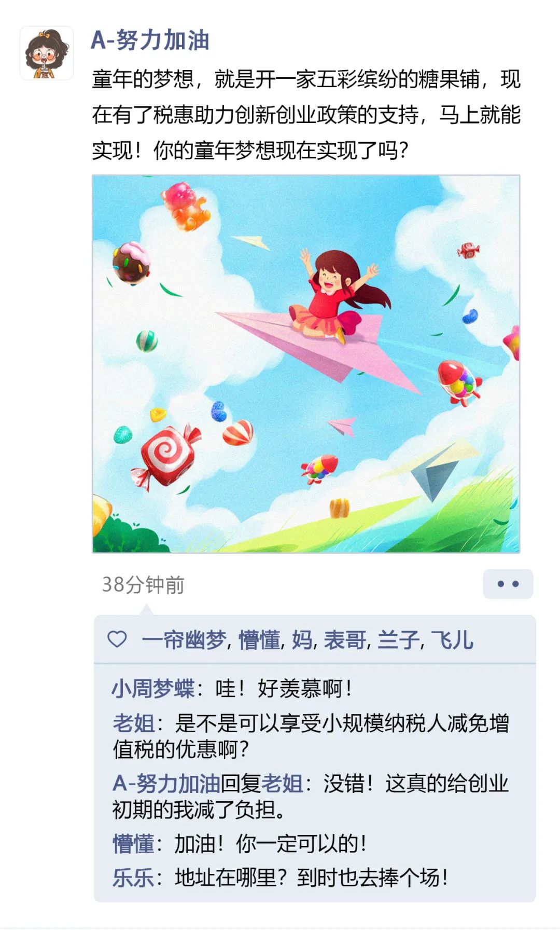The image size is (560, 930).
Task: Open liker 表哥's profile
Action: (345, 639)
